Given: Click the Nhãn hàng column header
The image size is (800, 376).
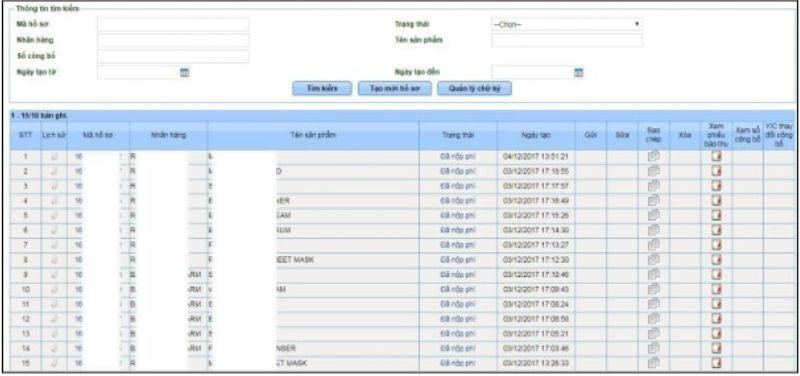Looking at the screenshot, I should tap(168, 136).
